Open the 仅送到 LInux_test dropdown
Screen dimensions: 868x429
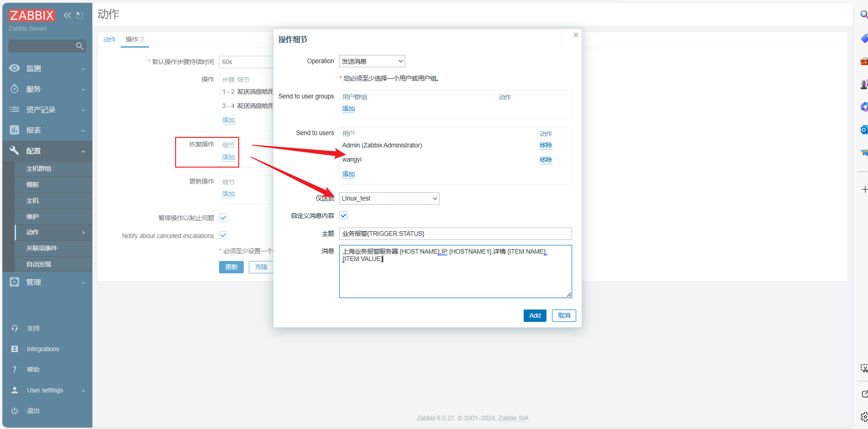[389, 198]
